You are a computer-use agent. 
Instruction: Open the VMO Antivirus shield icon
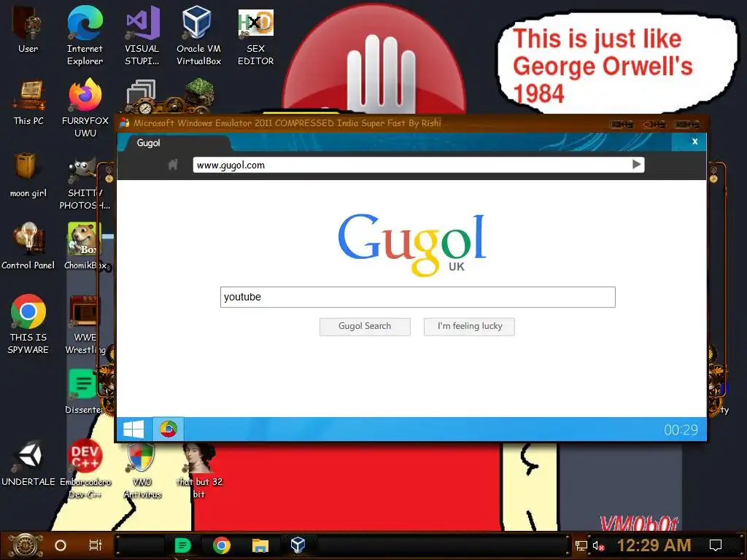pos(142,469)
